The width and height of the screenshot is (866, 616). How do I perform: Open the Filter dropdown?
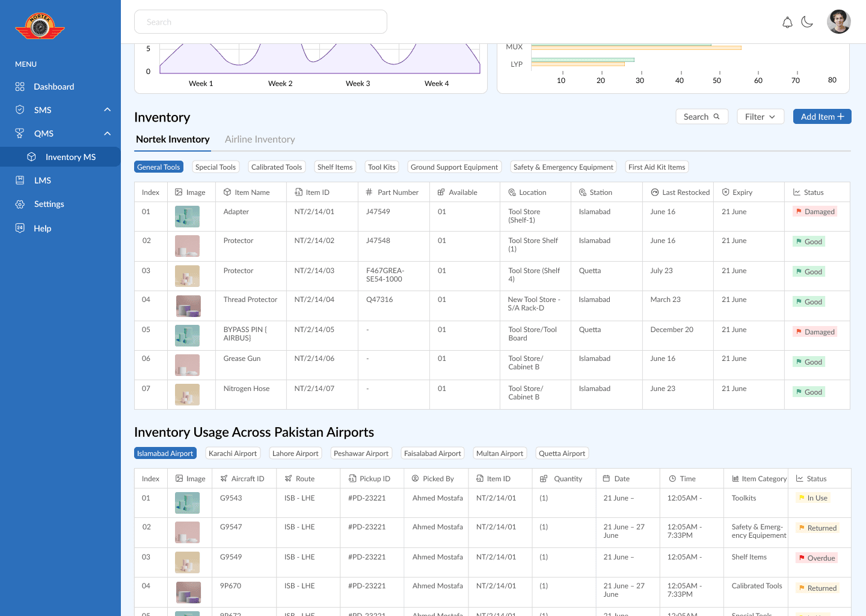[x=760, y=117]
